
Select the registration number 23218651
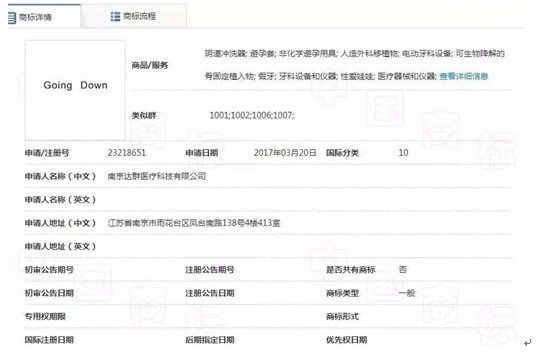127,153
